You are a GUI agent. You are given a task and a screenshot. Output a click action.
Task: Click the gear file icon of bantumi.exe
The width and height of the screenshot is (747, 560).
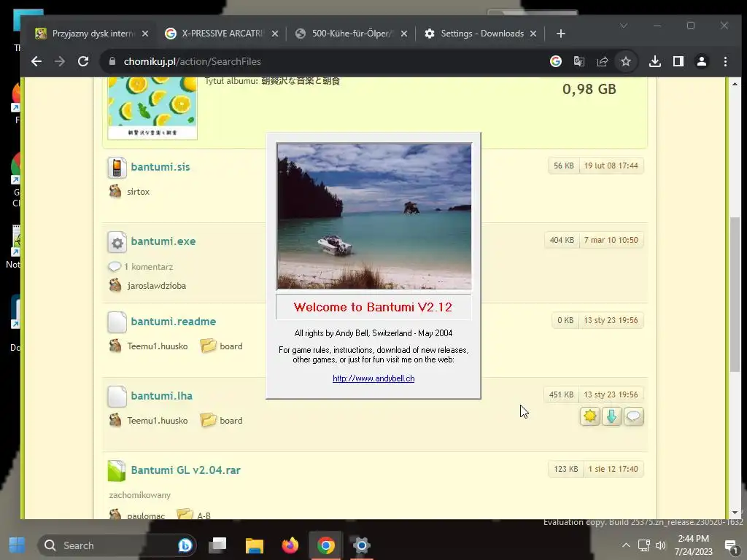(x=117, y=242)
